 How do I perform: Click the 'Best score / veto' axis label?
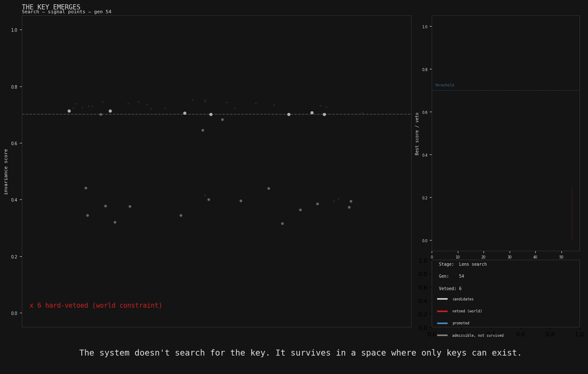[417, 134]
